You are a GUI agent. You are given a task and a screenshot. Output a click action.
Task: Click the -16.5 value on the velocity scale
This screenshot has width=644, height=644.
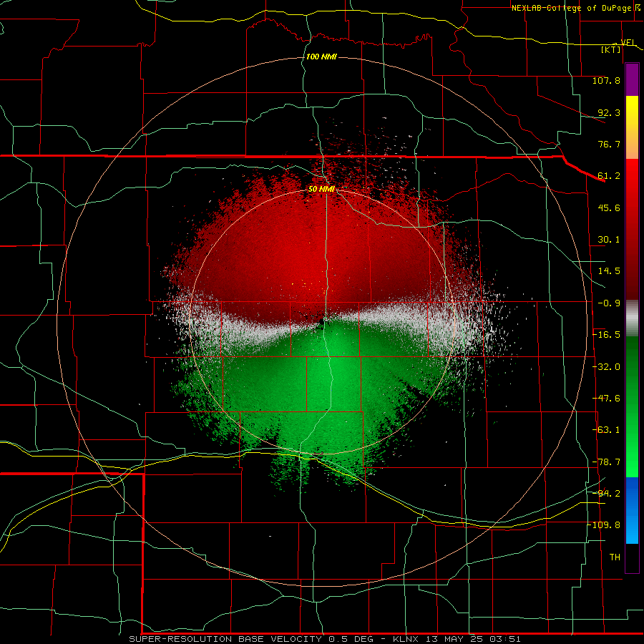coord(606,335)
